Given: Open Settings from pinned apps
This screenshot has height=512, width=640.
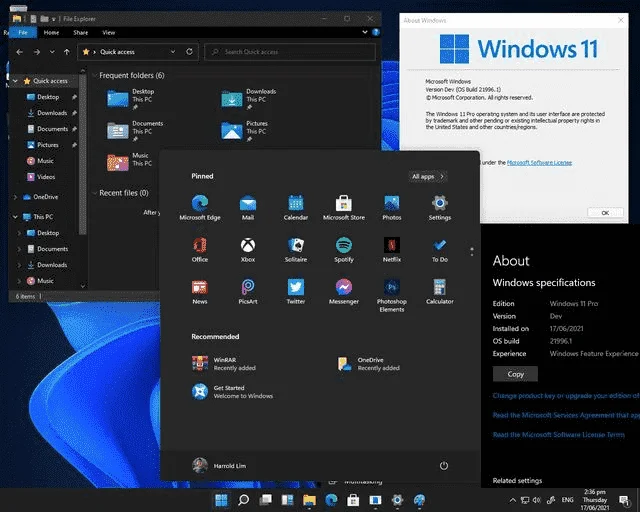Looking at the screenshot, I should [x=440, y=208].
